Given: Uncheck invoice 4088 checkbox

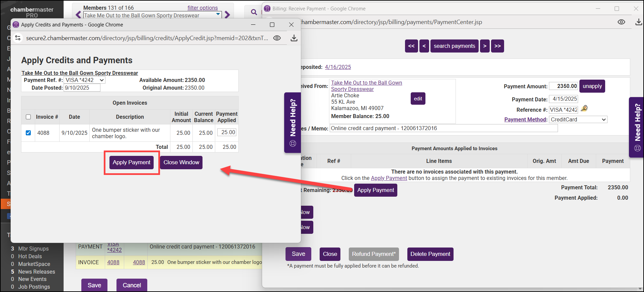Looking at the screenshot, I should click(28, 133).
